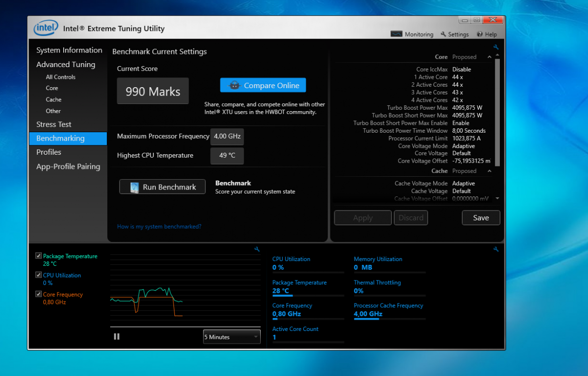The width and height of the screenshot is (588, 376).
Task: Open System Information section
Action: tap(69, 50)
